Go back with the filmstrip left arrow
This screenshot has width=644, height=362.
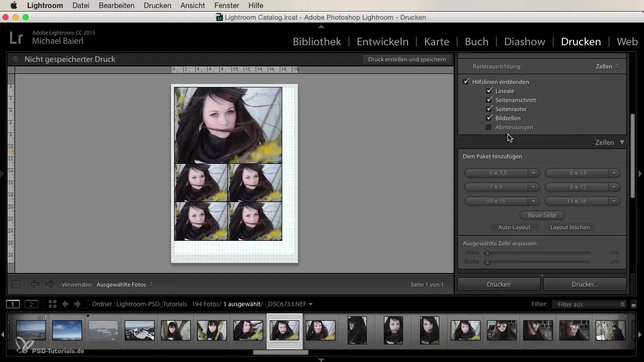click(x=65, y=304)
